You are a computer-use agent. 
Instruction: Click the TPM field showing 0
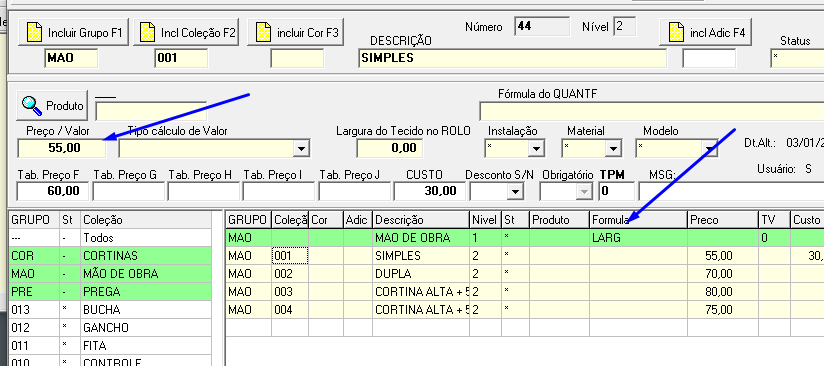[x=616, y=191]
